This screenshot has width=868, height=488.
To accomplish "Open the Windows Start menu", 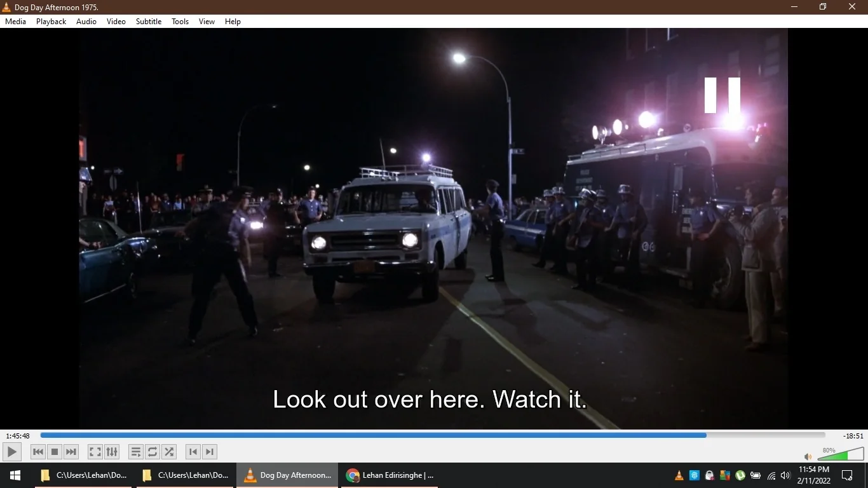I will tap(15, 475).
